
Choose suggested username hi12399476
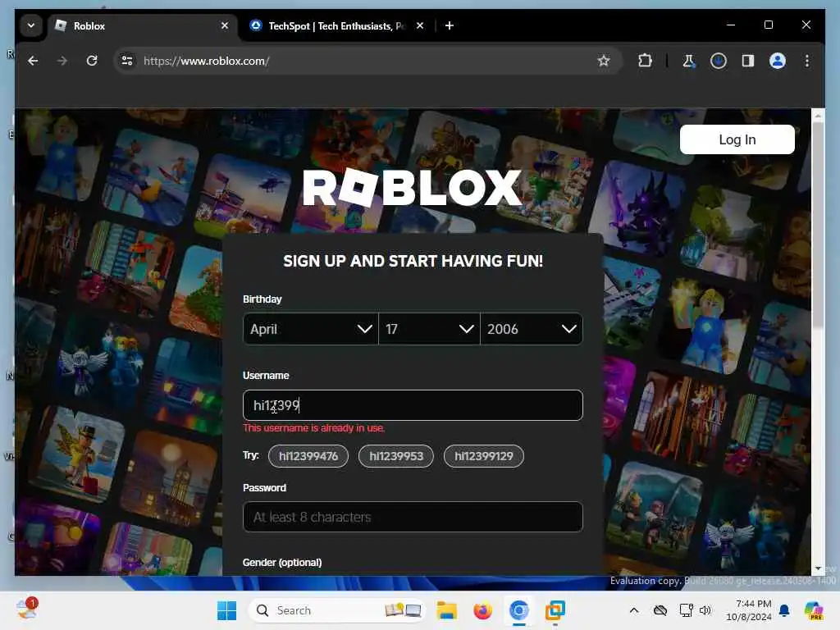point(308,456)
